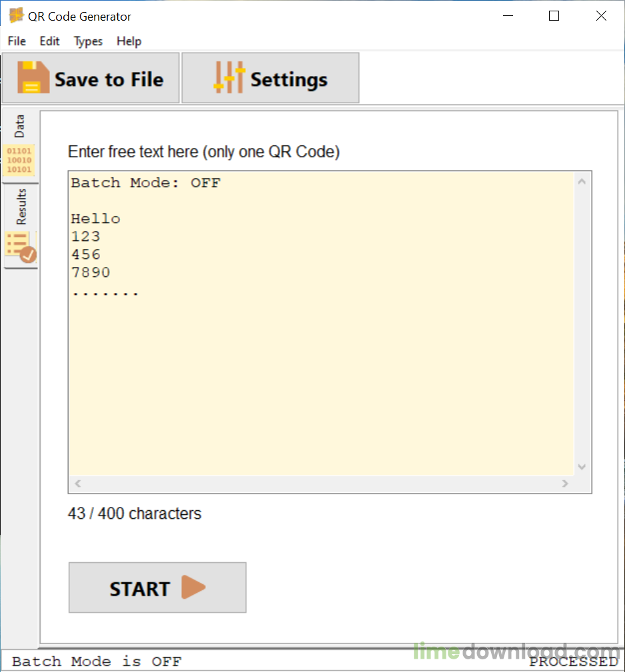
Task: Open the Help menu
Action: click(x=128, y=41)
